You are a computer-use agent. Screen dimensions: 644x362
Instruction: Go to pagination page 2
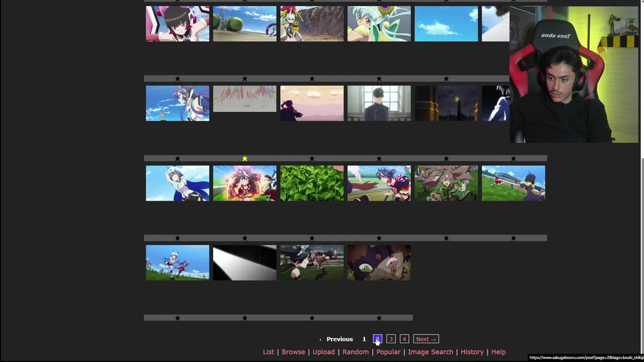coord(377,339)
